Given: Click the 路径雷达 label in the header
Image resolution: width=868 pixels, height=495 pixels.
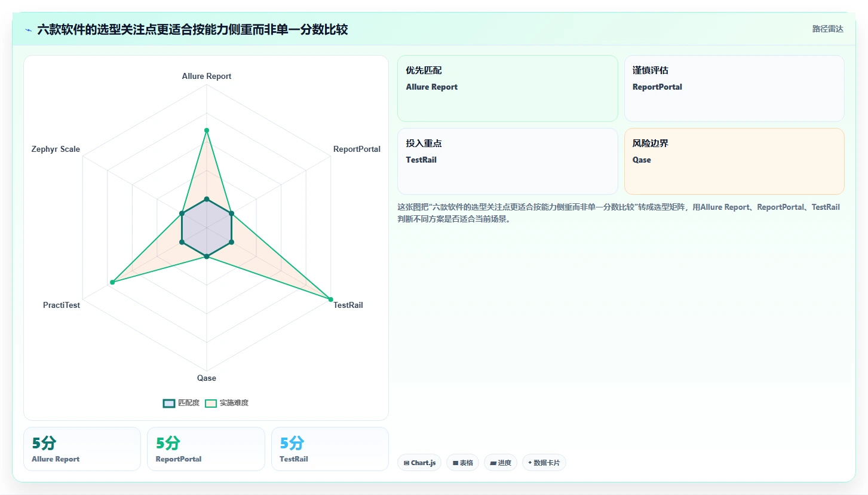Looking at the screenshot, I should point(828,29).
